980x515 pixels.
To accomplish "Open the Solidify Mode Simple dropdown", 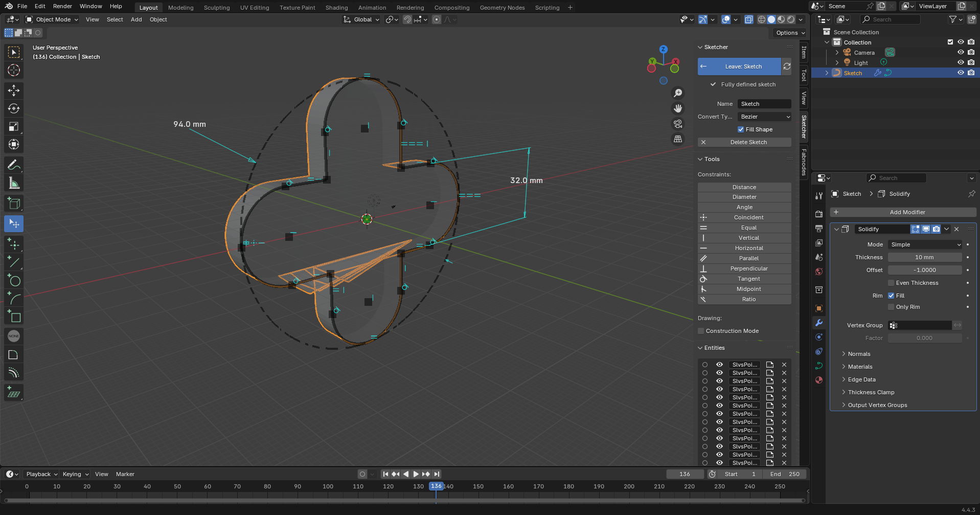I will click(925, 244).
